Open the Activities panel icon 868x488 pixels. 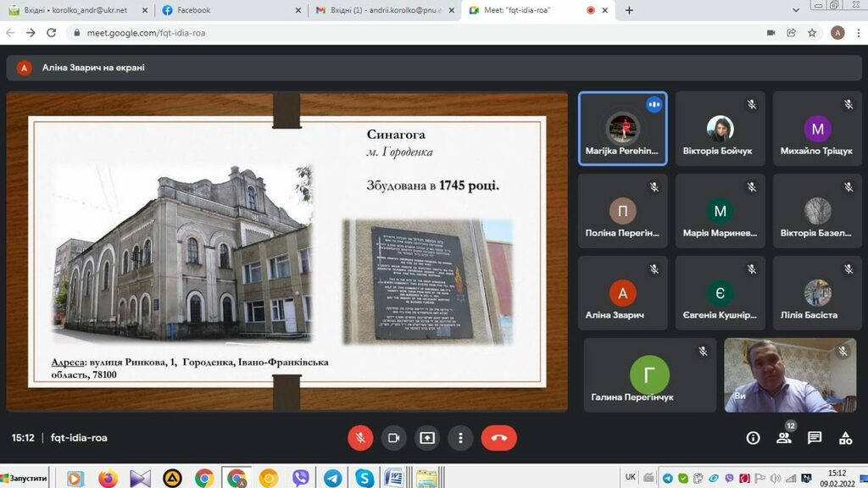click(x=845, y=438)
